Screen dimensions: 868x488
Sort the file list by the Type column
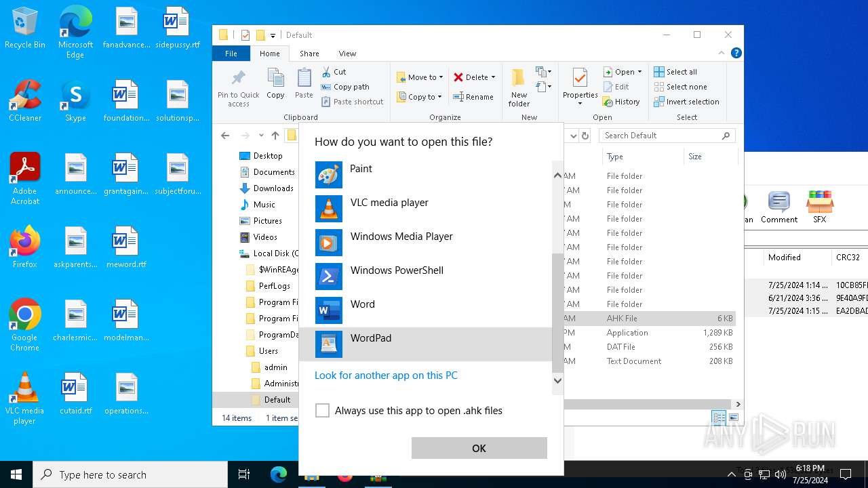[643, 157]
